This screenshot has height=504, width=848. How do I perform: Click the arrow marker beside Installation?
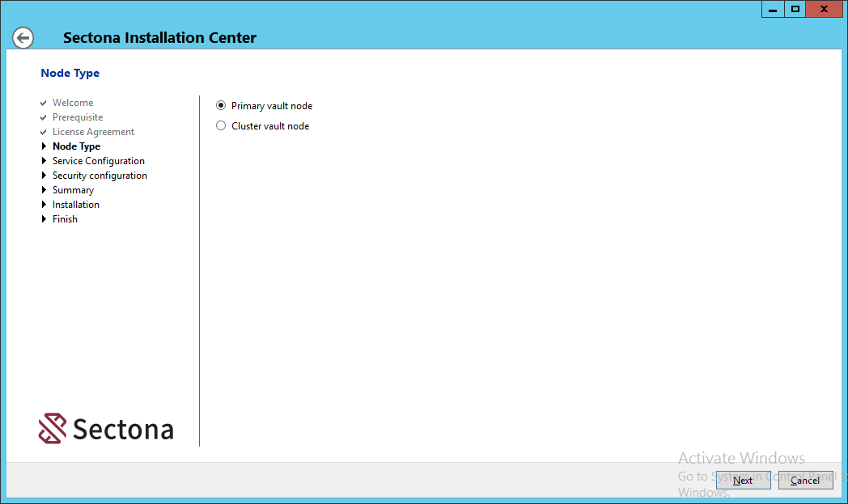45,205
